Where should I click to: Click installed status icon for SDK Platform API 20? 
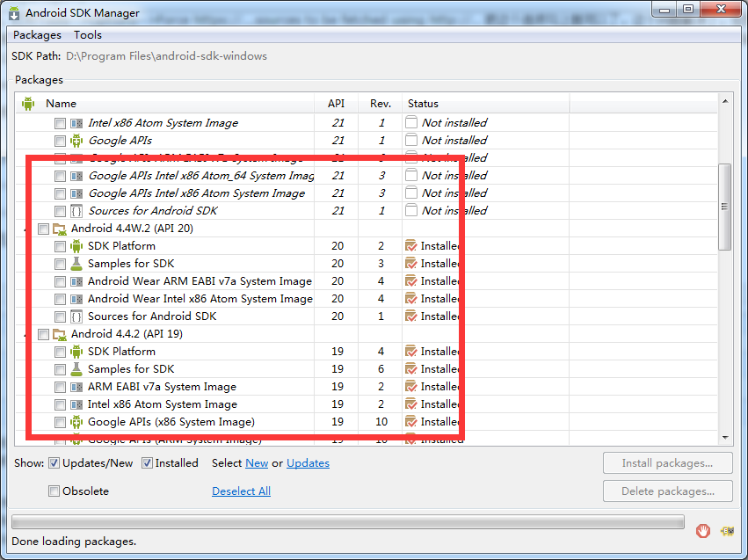(410, 246)
